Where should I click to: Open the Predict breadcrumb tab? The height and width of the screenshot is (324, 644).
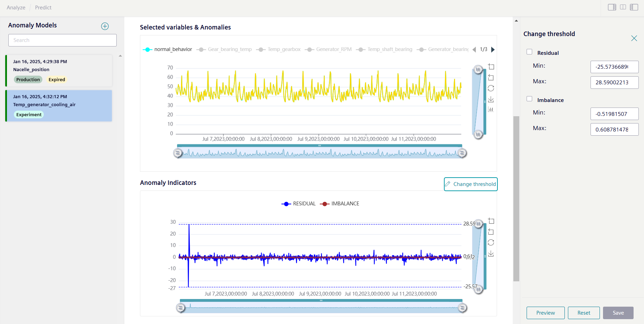click(x=43, y=8)
